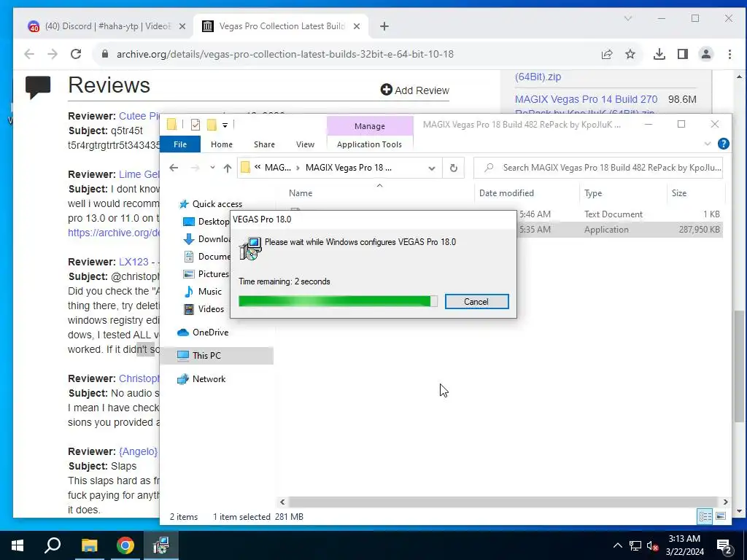Click the Chrome address bar URL
This screenshot has height=560, width=747.
coord(285,54)
